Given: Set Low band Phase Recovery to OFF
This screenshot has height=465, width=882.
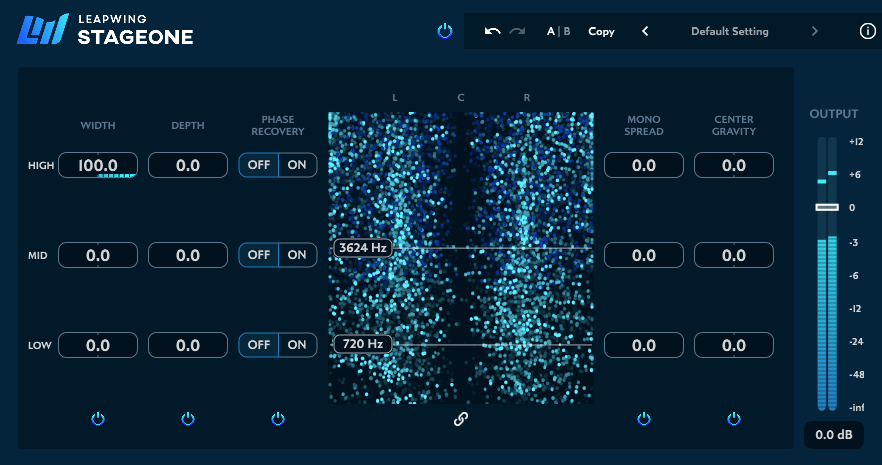Looking at the screenshot, I should tap(259, 345).
